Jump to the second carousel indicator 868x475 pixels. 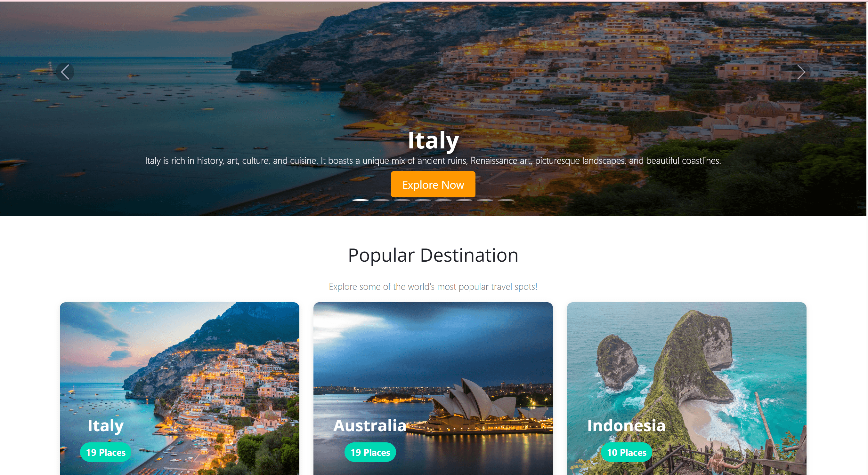coord(381,200)
